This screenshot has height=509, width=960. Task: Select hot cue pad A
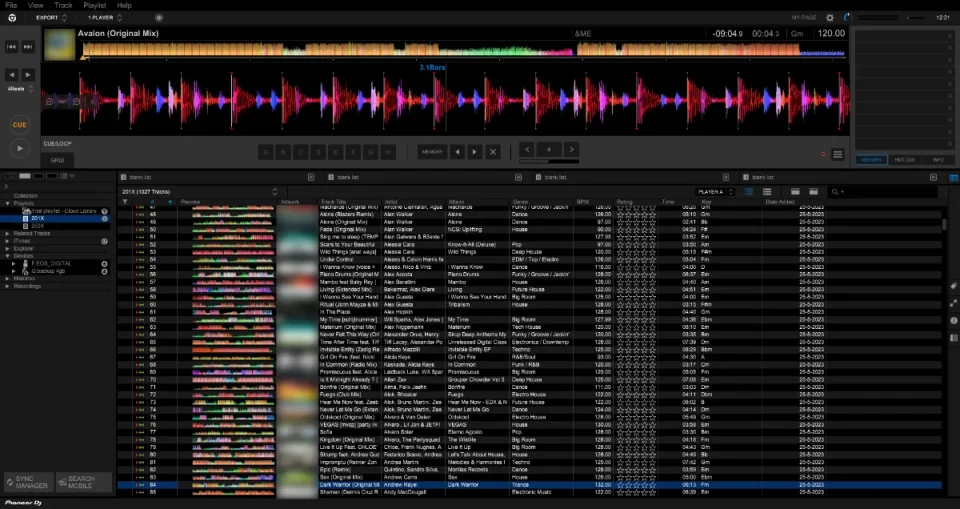[268, 152]
